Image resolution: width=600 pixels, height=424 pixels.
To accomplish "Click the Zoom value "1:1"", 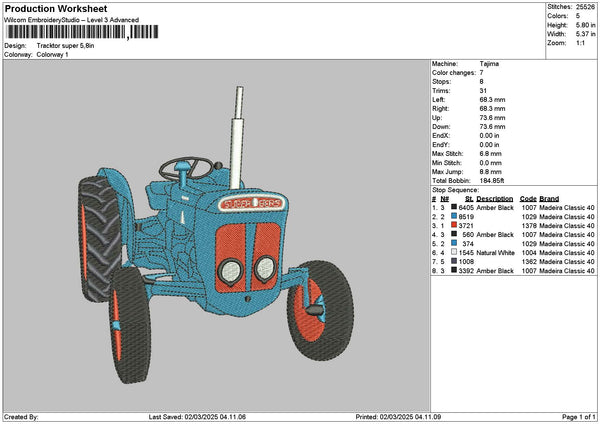I will [580, 43].
